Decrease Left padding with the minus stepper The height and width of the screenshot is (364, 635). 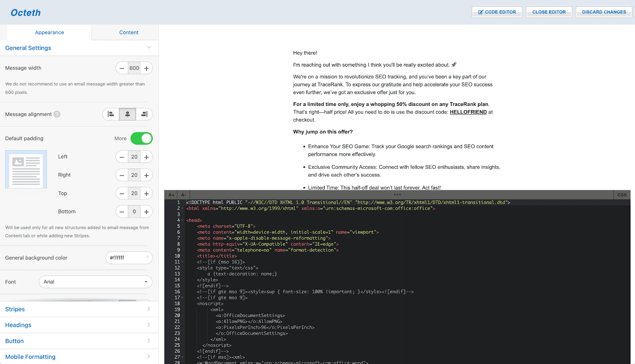tap(122, 157)
